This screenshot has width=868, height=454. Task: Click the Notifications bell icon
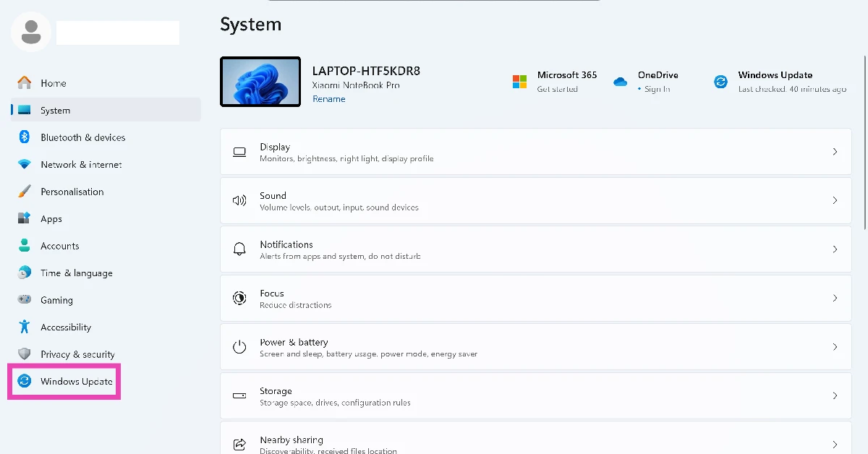(239, 249)
